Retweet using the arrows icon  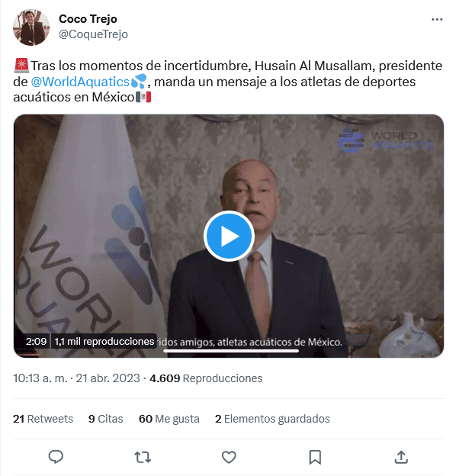(x=143, y=457)
